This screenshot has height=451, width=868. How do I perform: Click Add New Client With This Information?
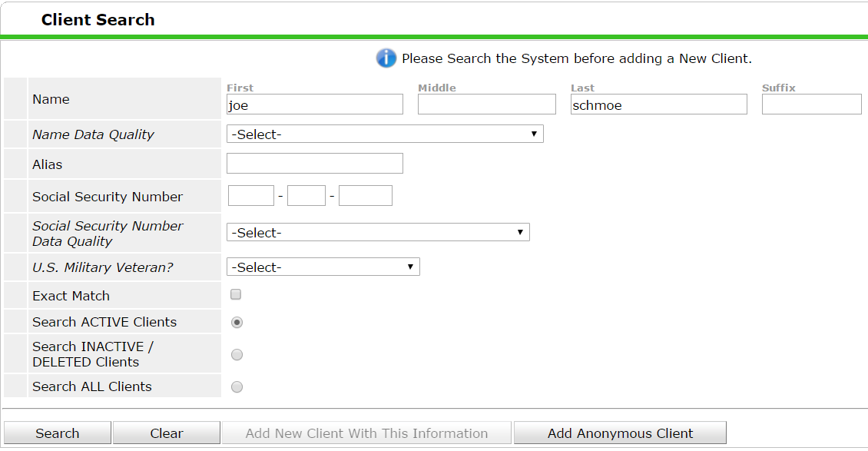(366, 433)
